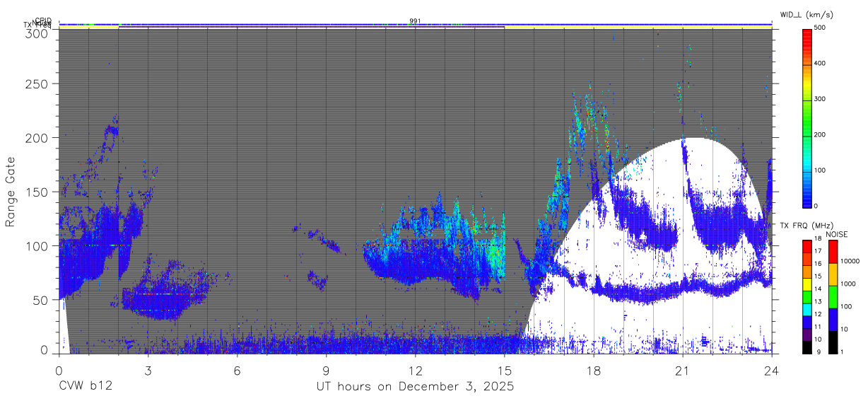
Task: Click the 1 label on NOISE scale
Action: 843,352
